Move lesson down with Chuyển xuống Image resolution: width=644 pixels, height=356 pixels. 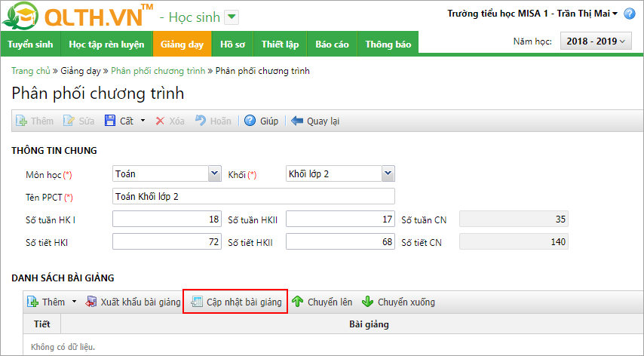coord(368,302)
